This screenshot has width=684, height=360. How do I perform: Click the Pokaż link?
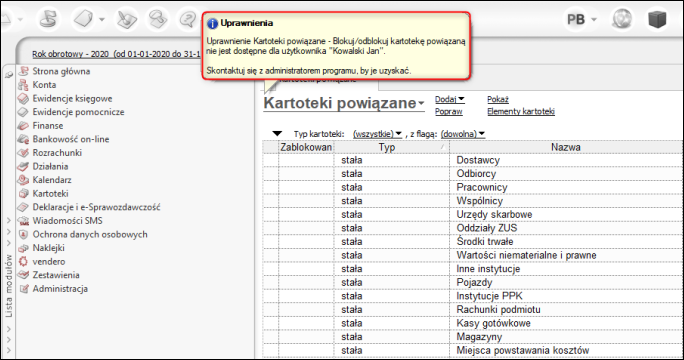(498, 99)
